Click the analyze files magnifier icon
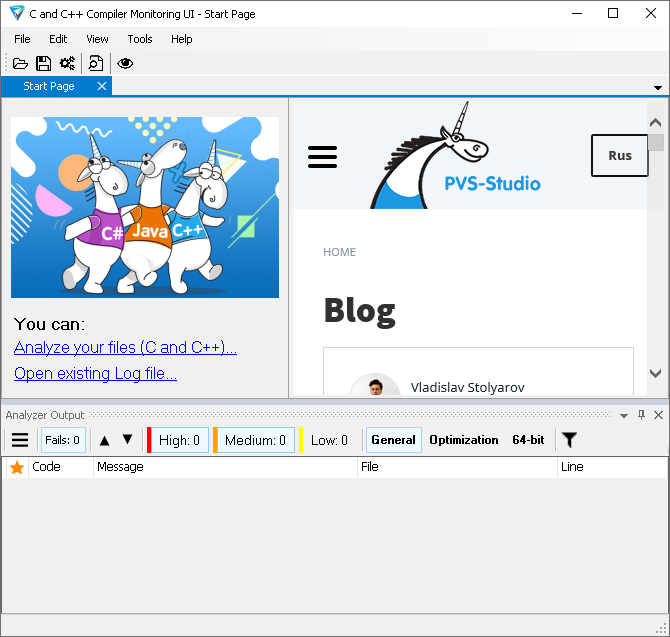This screenshot has width=670, height=637. (x=96, y=63)
